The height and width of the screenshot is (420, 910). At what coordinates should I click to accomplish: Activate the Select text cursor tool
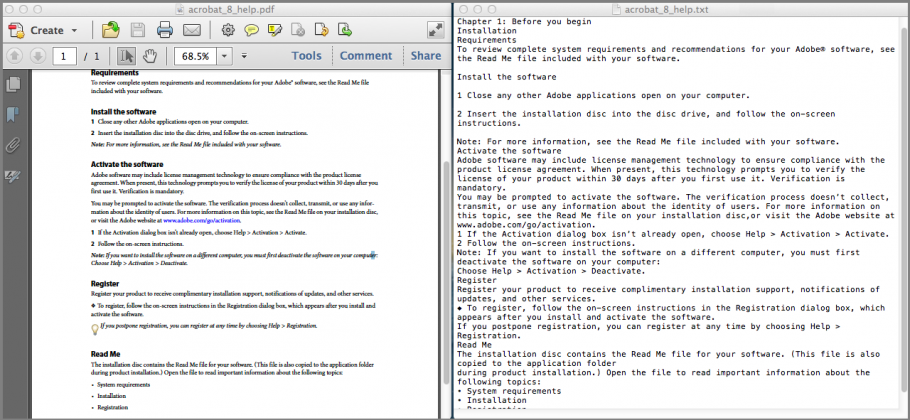point(126,56)
